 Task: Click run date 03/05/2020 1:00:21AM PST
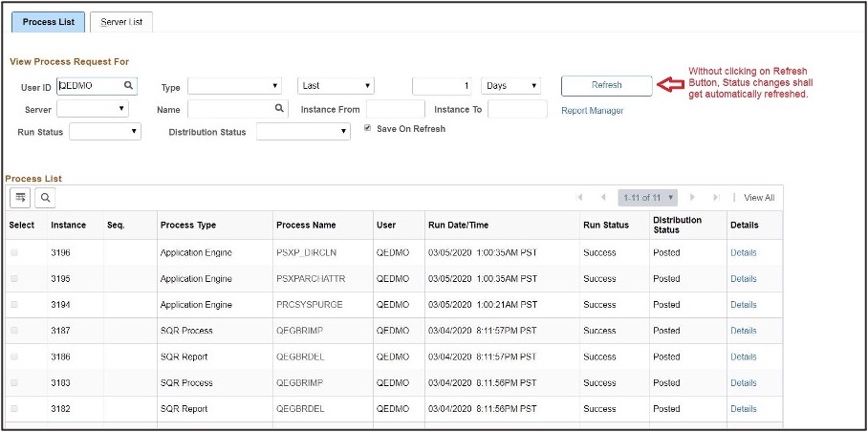pos(483,304)
